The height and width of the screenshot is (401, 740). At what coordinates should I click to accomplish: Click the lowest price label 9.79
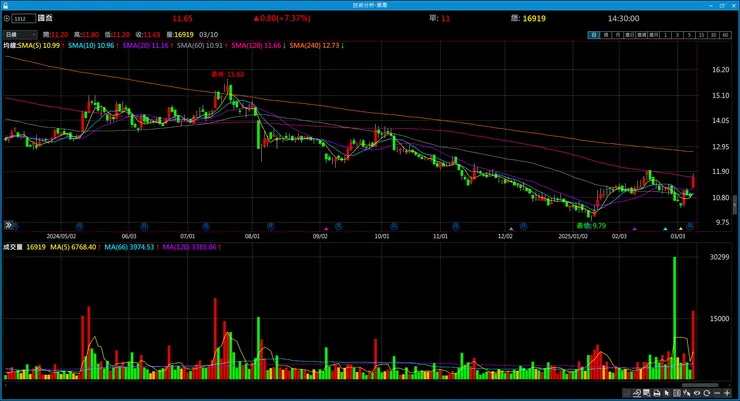coord(591,226)
